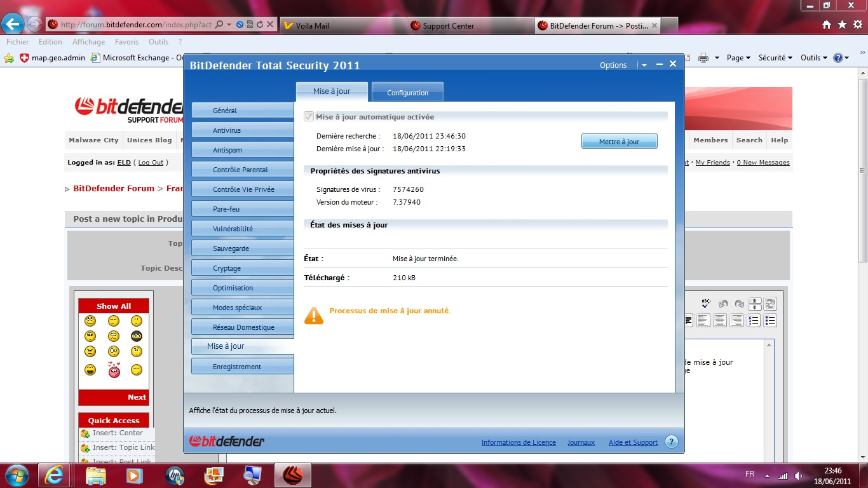This screenshot has width=868, height=488.
Task: Click the Refresh icon in the address bar
Action: coord(260,25)
